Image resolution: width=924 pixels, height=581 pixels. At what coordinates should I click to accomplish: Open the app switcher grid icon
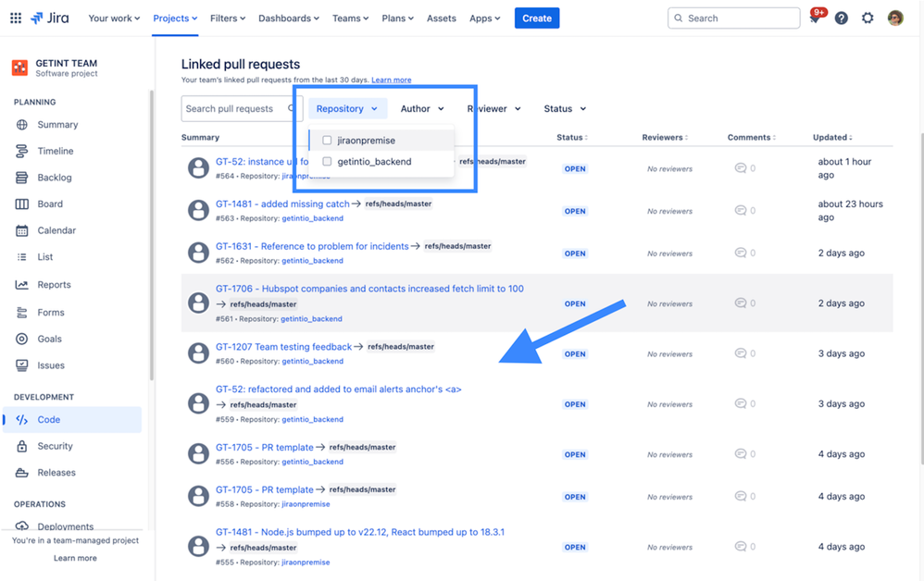16,19
